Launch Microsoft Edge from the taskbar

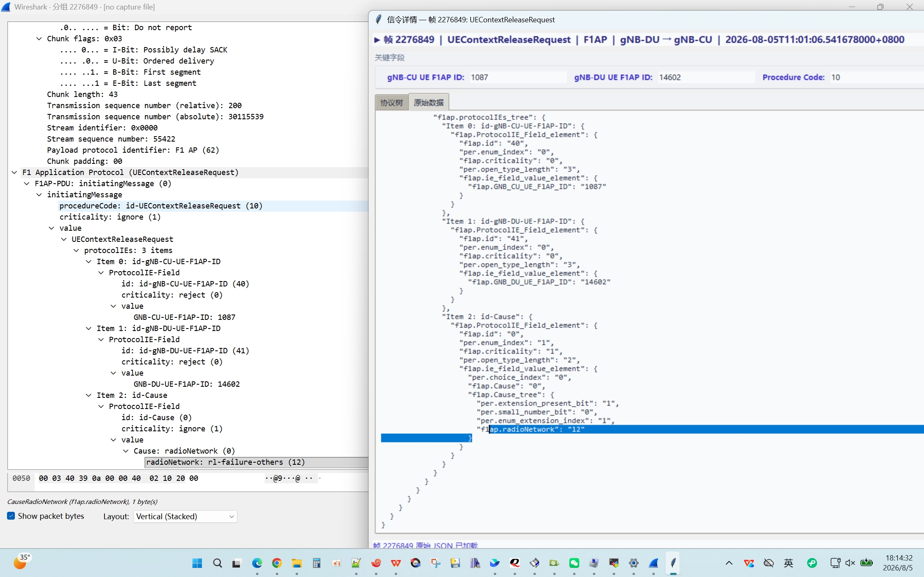257,563
